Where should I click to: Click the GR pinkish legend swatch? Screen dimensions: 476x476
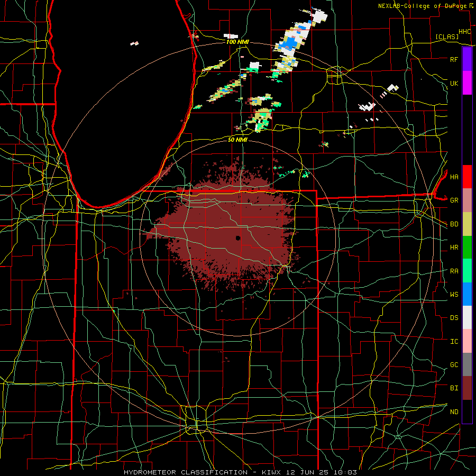467,200
